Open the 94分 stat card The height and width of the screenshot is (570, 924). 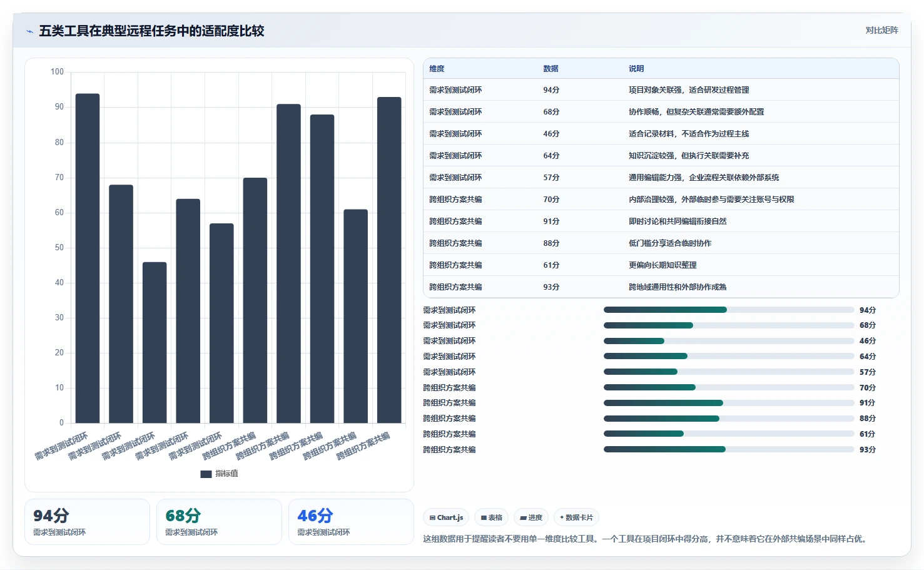coord(87,522)
